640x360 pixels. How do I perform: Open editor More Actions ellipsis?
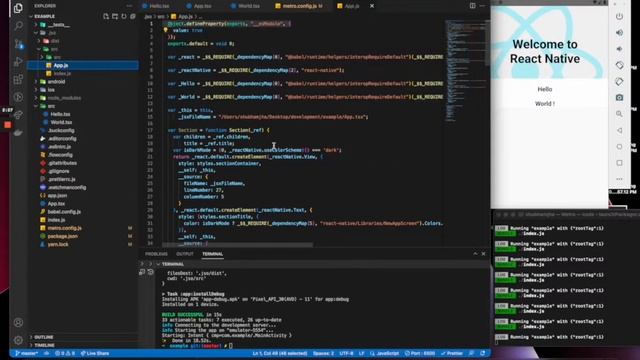click(x=482, y=6)
